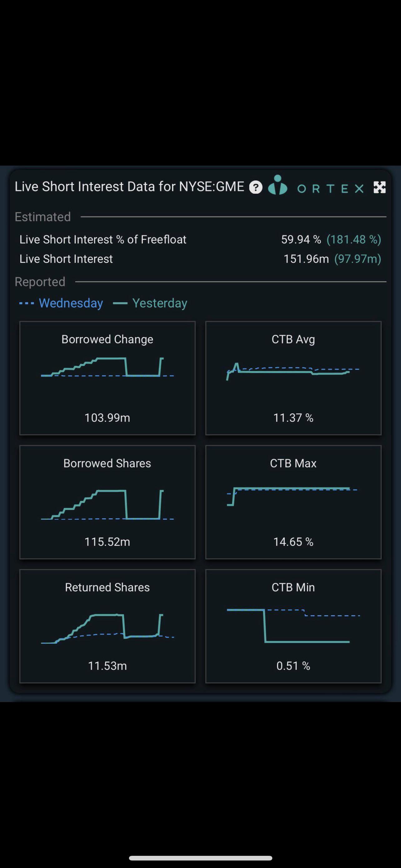
Task: Select Live Short Interest % of Freefloat row
Action: [x=103, y=240]
